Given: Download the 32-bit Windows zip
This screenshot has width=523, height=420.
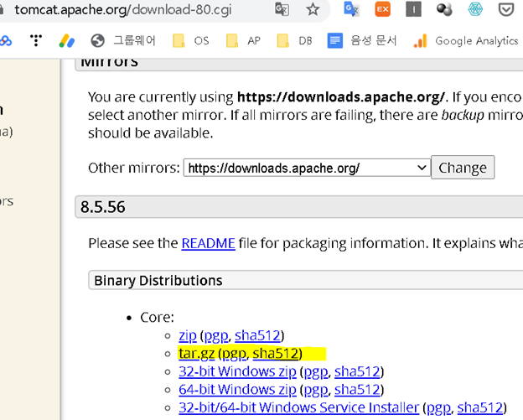Looking at the screenshot, I should pos(237,371).
